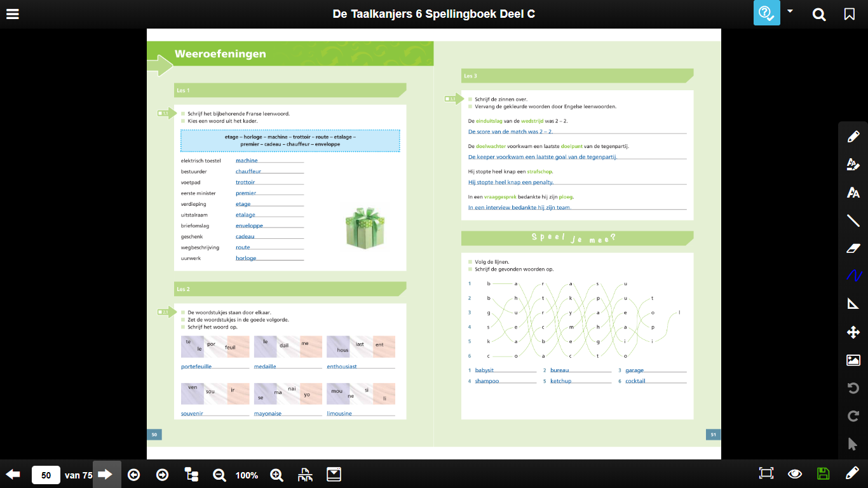868x488 pixels.
Task: Click the sentence 'De score van de match was 2 – 2.'
Action: tap(510, 132)
